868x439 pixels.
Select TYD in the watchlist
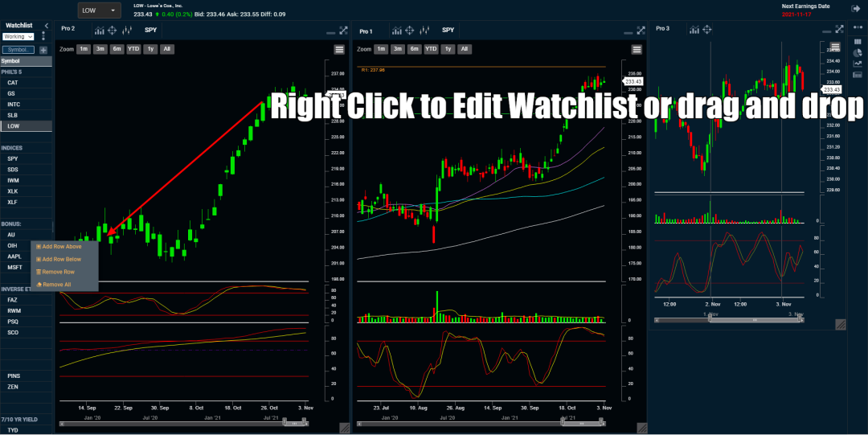(x=26, y=430)
